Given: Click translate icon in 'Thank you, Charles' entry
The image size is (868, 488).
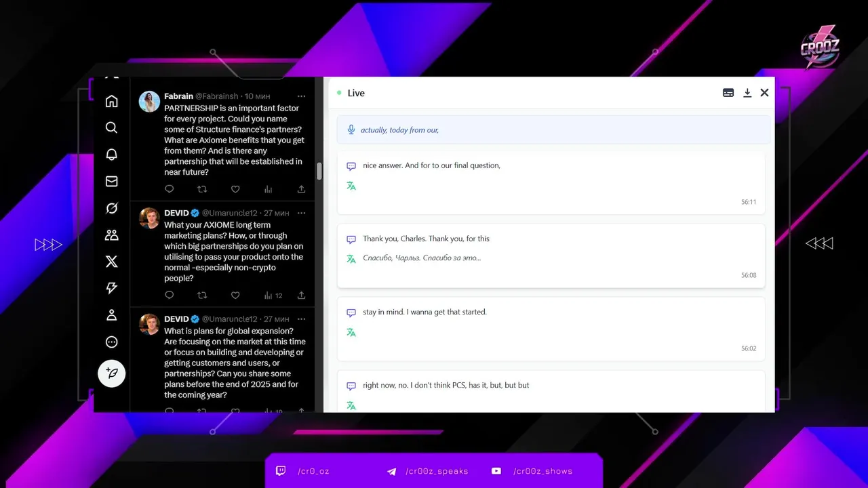Looking at the screenshot, I should 351,259.
